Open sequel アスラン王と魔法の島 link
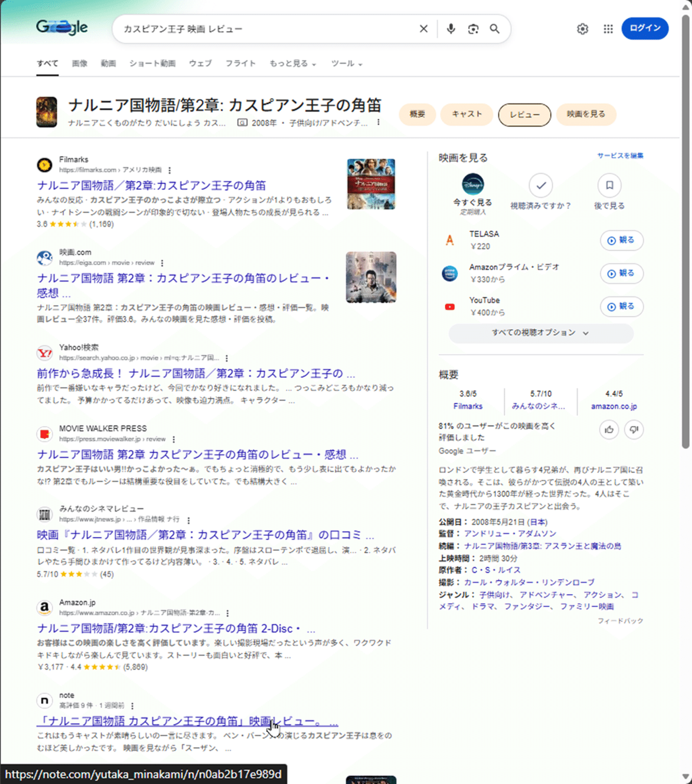Screen dimensions: 692x784 (x=543, y=546)
